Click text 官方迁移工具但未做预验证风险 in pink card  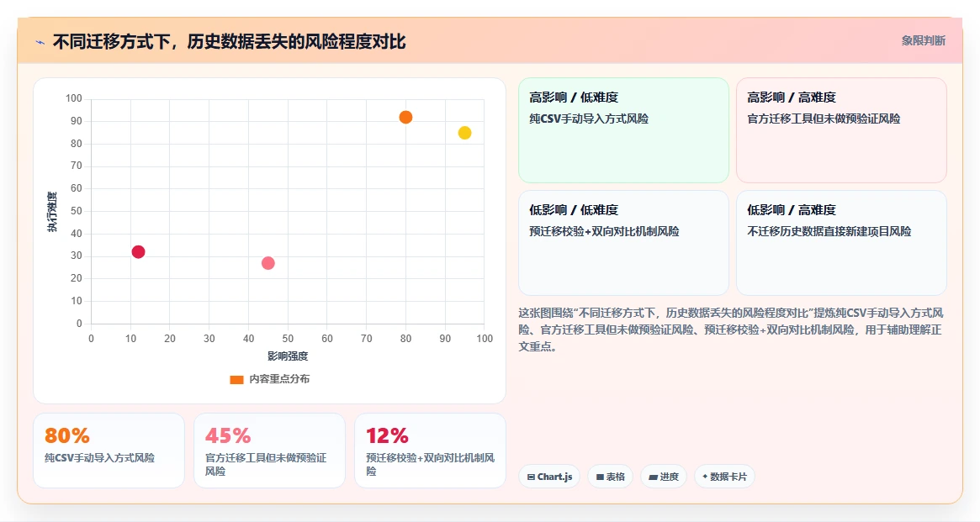(824, 119)
